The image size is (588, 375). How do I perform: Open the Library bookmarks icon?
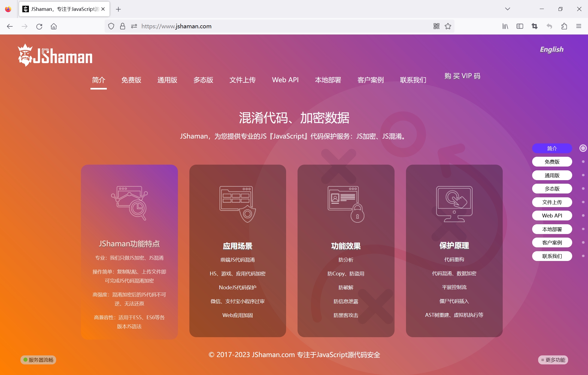tap(505, 26)
